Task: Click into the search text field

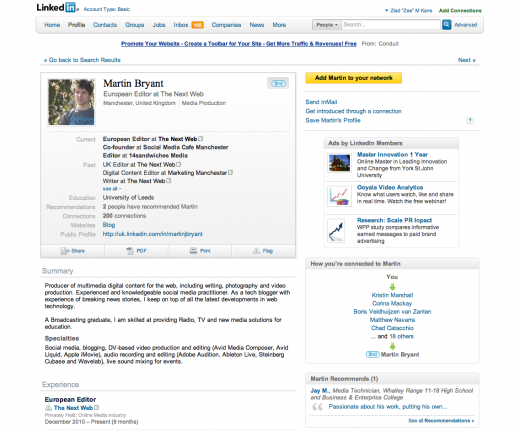Action: [x=391, y=25]
